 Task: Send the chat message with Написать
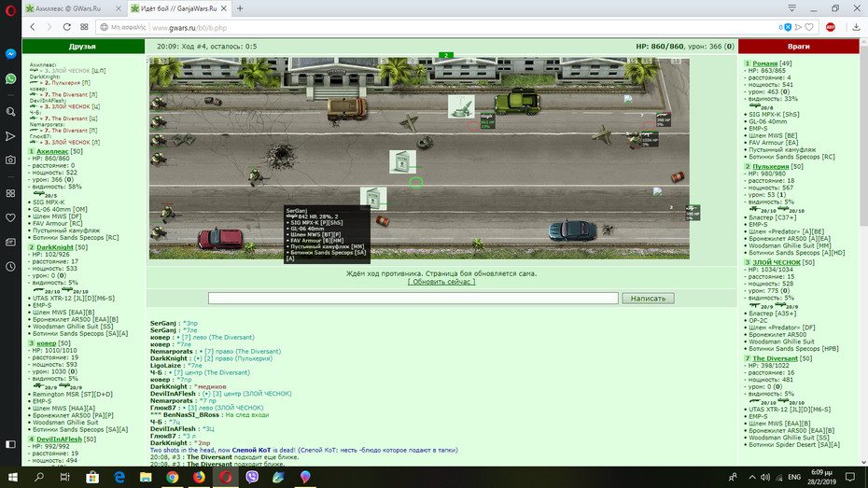pyautogui.click(x=648, y=299)
